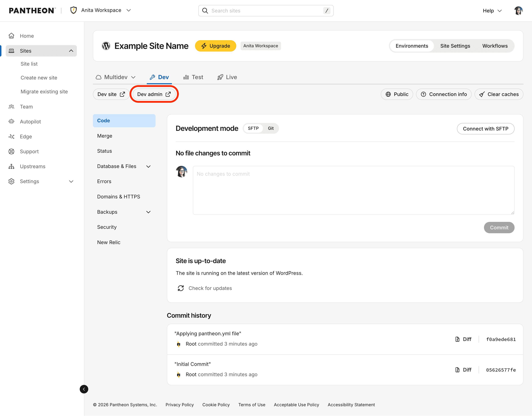Open the Help dropdown menu
This screenshot has width=532, height=416.
coord(492,11)
